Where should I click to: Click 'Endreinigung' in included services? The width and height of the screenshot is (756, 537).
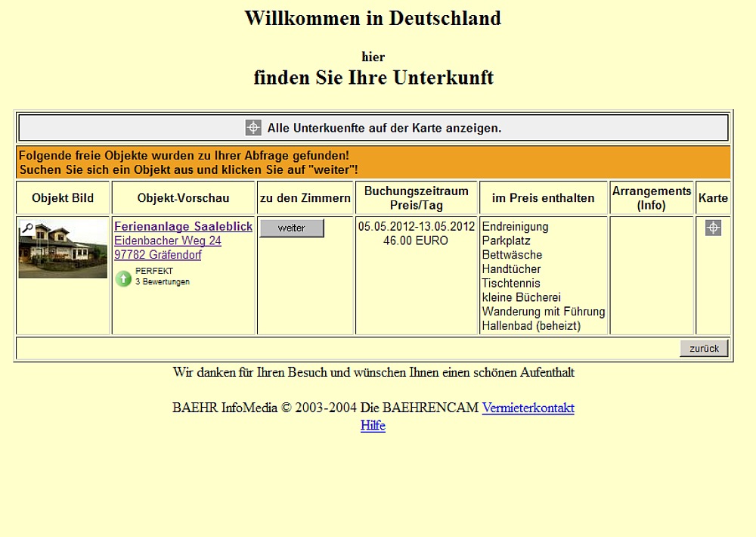(515, 227)
